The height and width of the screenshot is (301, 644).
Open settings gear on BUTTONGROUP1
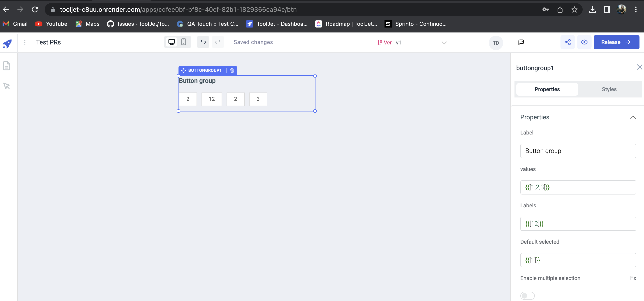183,70
